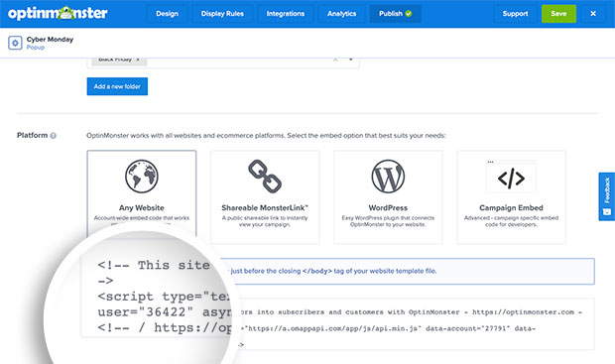615x364 pixels.
Task: Click the Popup campaign type label
Action: [x=36, y=48]
